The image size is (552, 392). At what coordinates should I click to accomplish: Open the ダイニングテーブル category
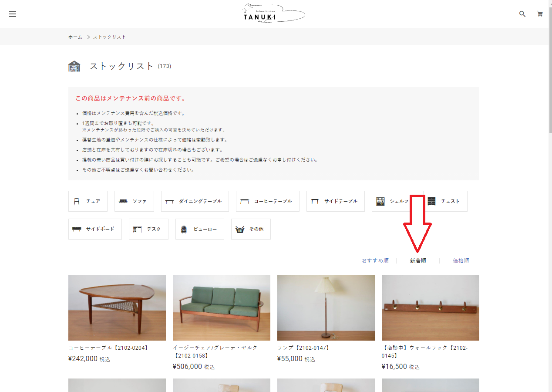194,201
